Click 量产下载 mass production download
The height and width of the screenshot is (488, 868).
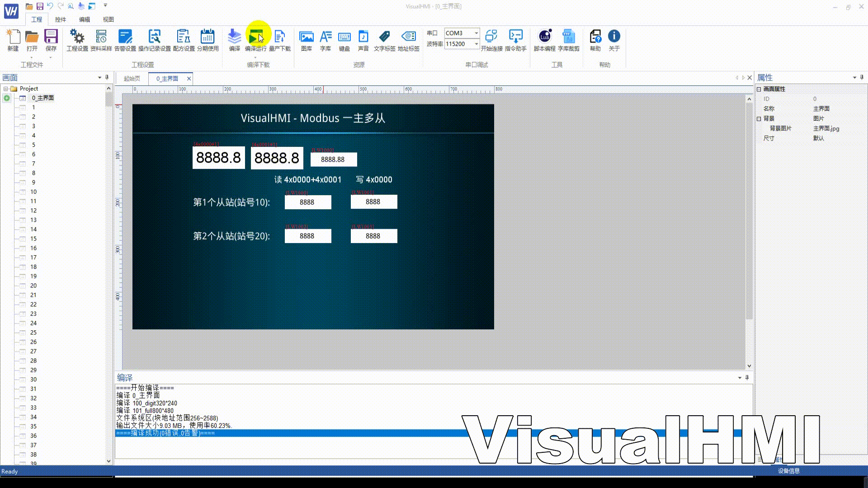[280, 40]
